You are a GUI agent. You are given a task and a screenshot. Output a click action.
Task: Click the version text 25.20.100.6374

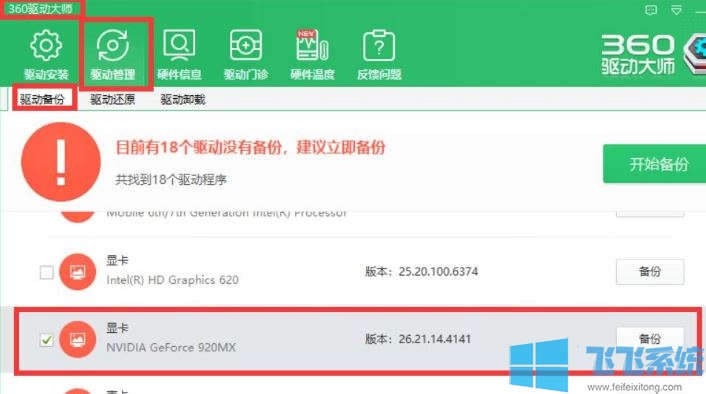coord(438,272)
